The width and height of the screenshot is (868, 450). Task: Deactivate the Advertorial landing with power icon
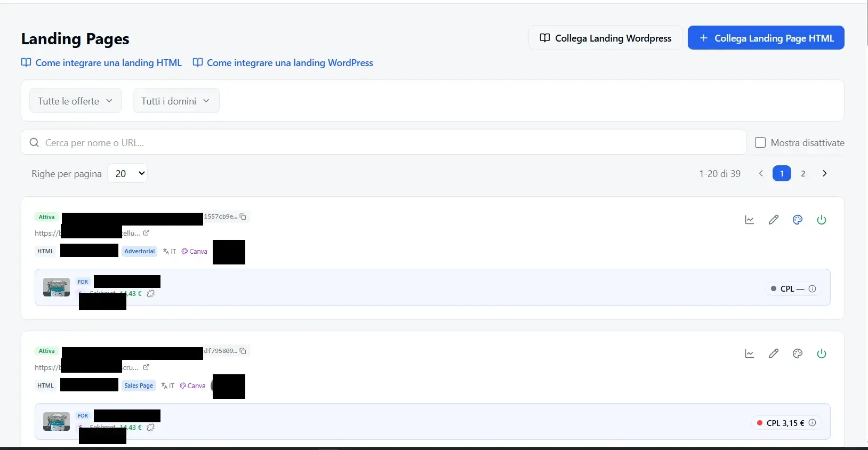pos(822,220)
